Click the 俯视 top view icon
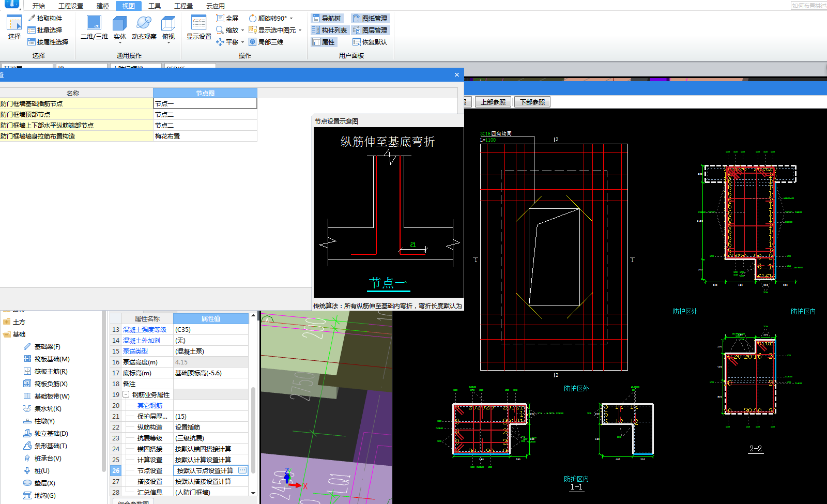The height and width of the screenshot is (504, 827). pos(169,23)
